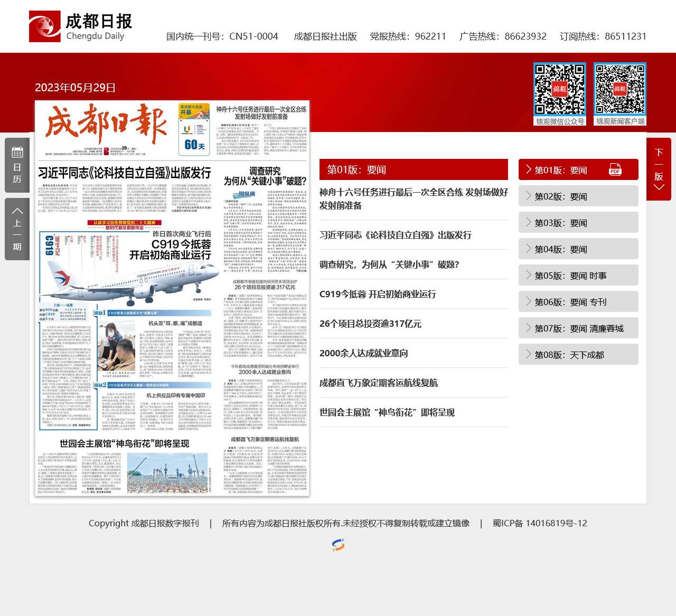This screenshot has width=676, height=616.
Task: Click the loading spinner icon in footer
Action: pos(338,545)
